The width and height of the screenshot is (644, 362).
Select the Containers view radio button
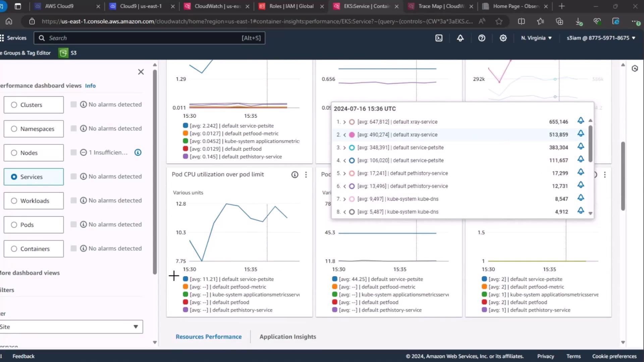click(14, 249)
